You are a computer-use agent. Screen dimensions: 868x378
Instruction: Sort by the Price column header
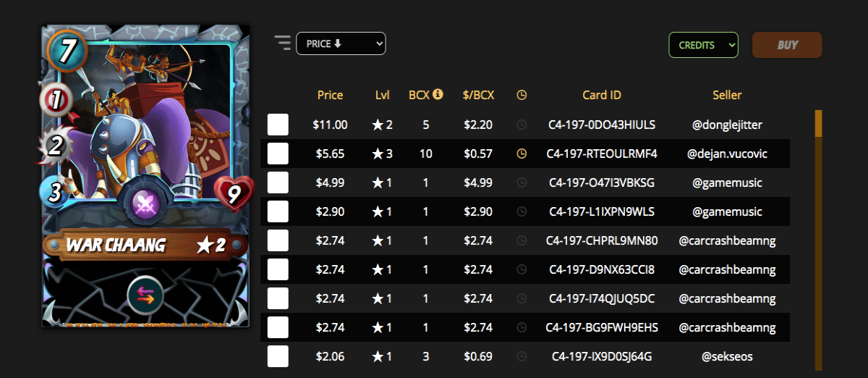(331, 95)
